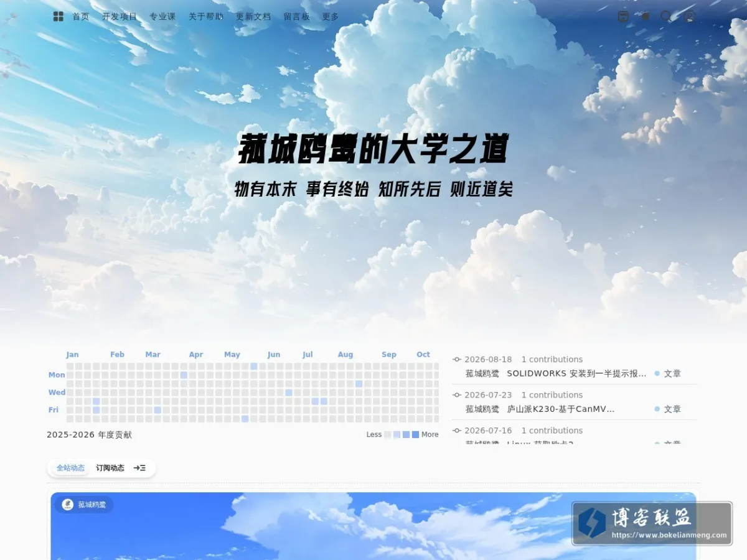Click the 2025-2026 年度贡献 caption

click(x=89, y=435)
